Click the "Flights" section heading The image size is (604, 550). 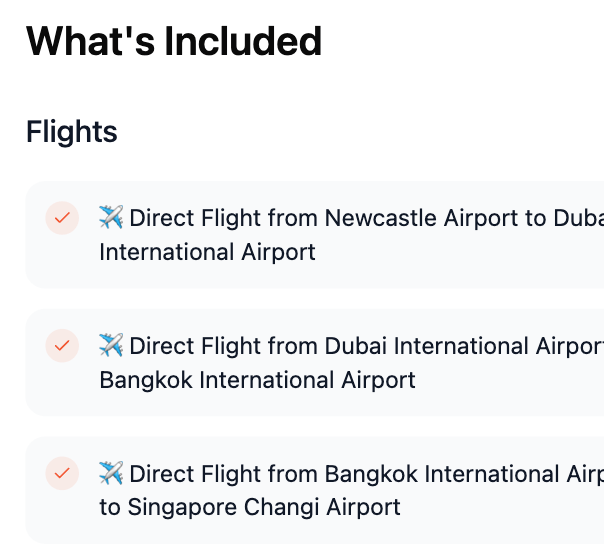point(72,131)
